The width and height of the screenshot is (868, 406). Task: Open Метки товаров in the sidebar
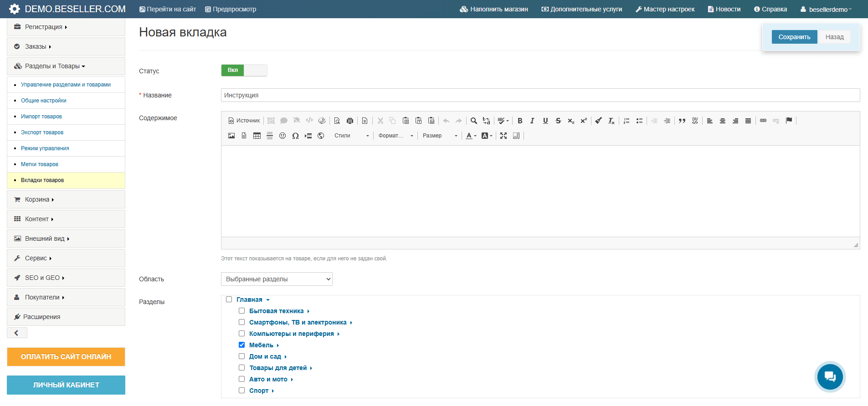click(40, 164)
